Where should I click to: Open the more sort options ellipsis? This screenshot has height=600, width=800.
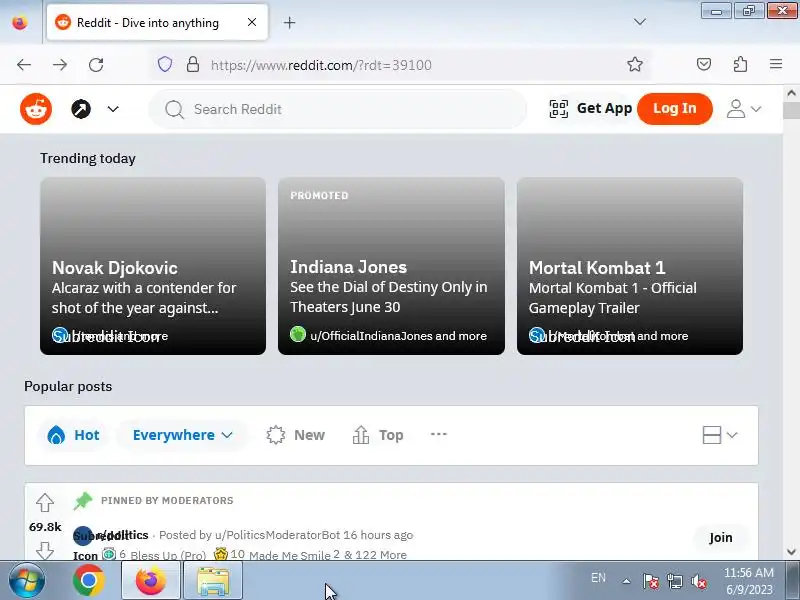[x=439, y=434]
